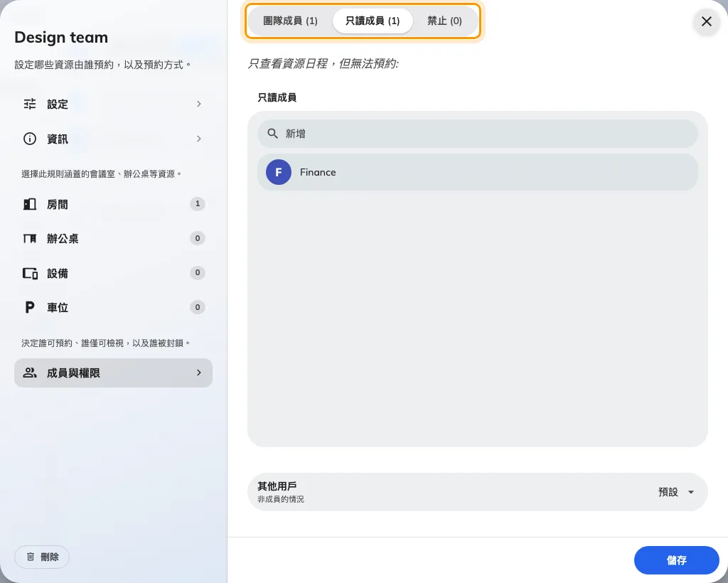728x583 pixels.
Task: Click the 只讀成員 section heading
Action: pyautogui.click(x=277, y=97)
